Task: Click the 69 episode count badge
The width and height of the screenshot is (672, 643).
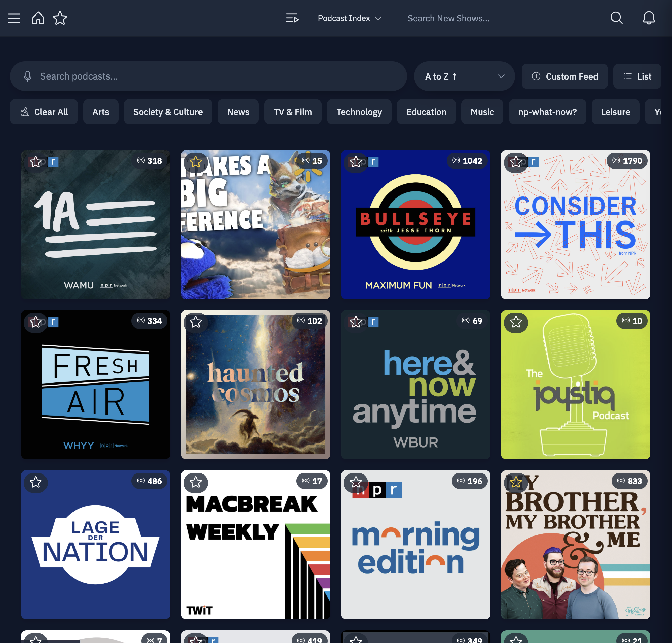Action: coord(472,321)
